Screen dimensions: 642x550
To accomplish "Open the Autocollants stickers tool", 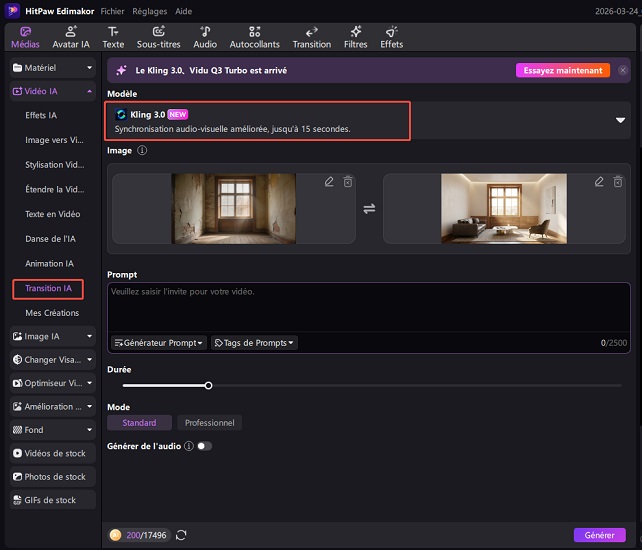I will pos(255,38).
